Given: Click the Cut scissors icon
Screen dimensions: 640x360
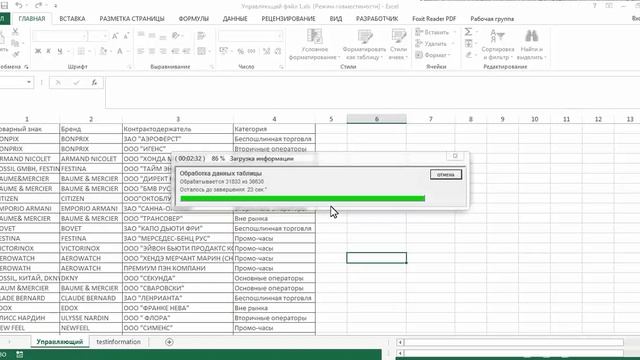Looking at the screenshot, I should [x=15, y=31].
